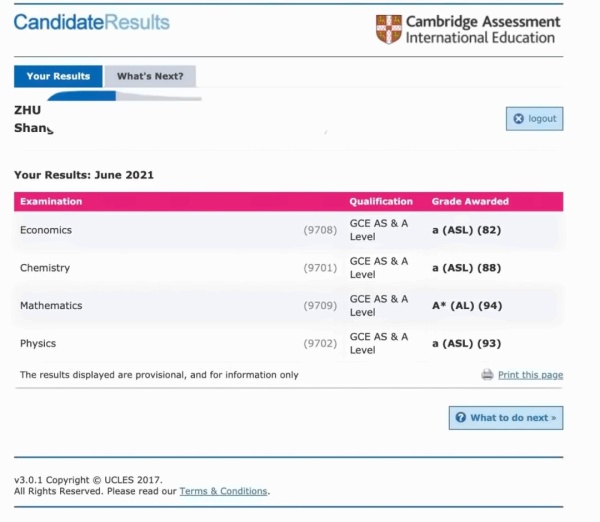Image resolution: width=600 pixels, height=522 pixels.
Task: Click the provisional results notice text
Action: [x=159, y=375]
